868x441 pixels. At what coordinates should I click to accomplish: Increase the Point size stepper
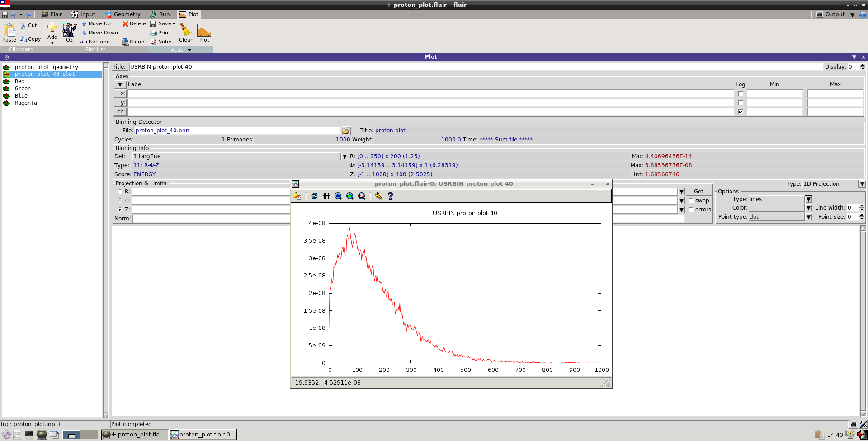[x=862, y=215]
